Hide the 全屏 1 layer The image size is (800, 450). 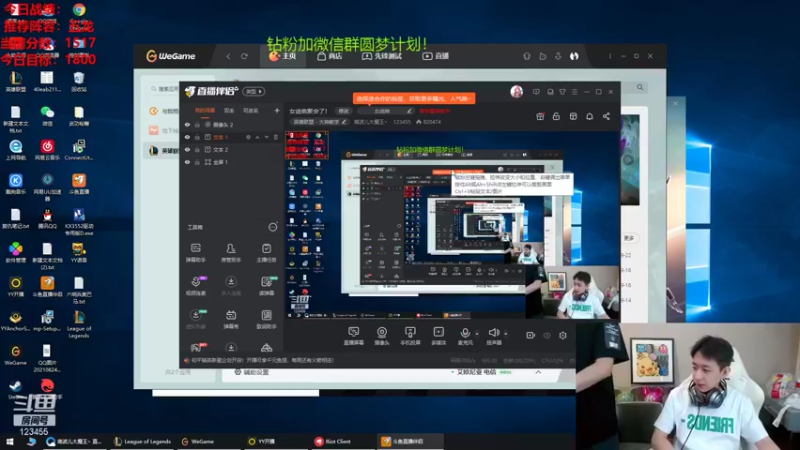click(x=187, y=162)
